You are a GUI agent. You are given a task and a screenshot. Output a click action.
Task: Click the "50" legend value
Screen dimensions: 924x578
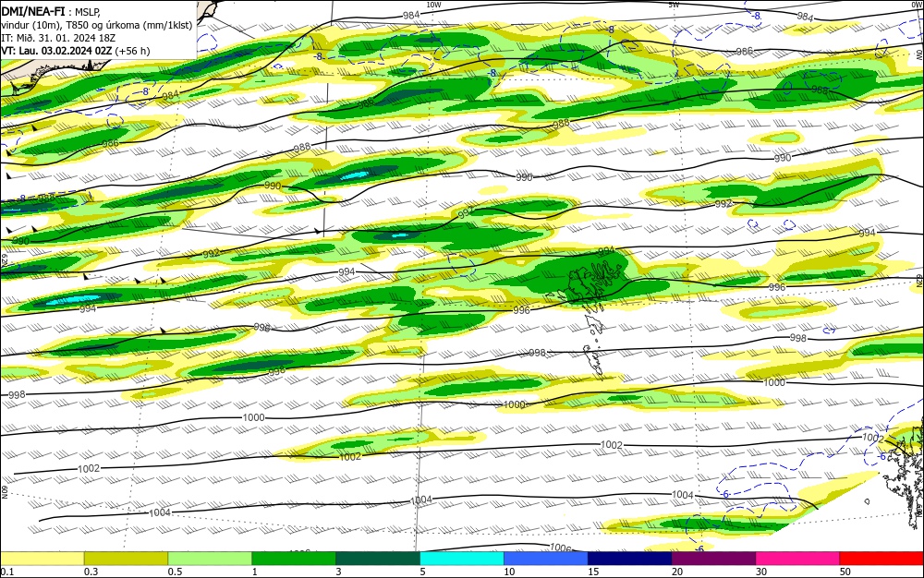(x=845, y=572)
